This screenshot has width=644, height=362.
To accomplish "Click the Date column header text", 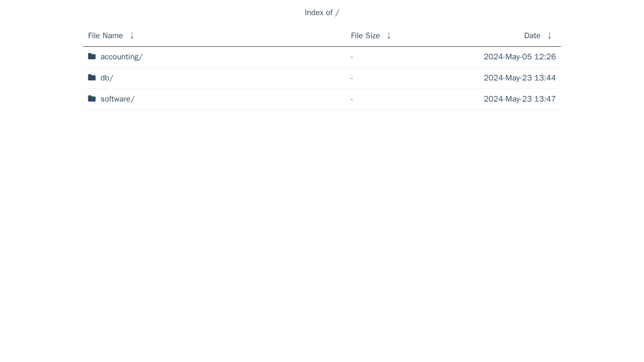I will click(532, 36).
